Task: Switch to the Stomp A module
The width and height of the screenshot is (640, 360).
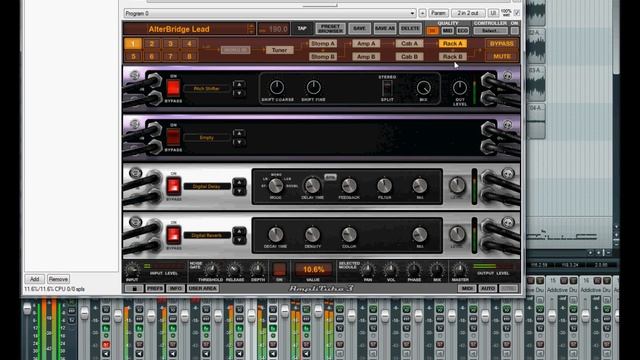Action: pyautogui.click(x=322, y=44)
